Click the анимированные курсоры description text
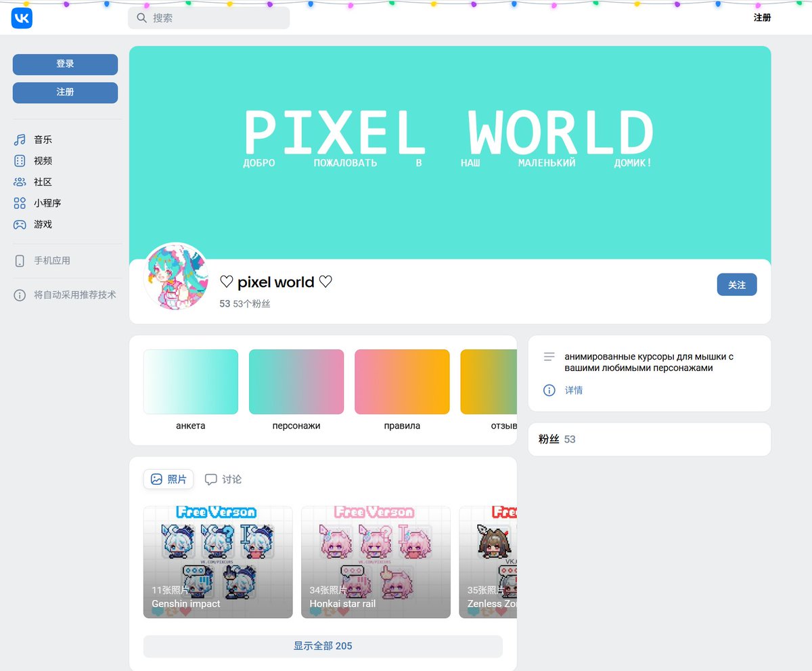The width and height of the screenshot is (812, 671). tap(649, 362)
